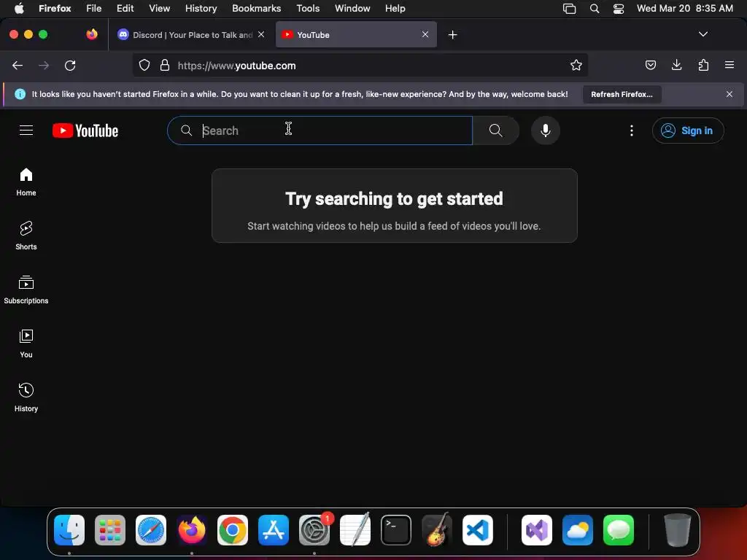The height and width of the screenshot is (560, 747).
Task: Open Spotlight search in menu bar
Action: pos(594,8)
